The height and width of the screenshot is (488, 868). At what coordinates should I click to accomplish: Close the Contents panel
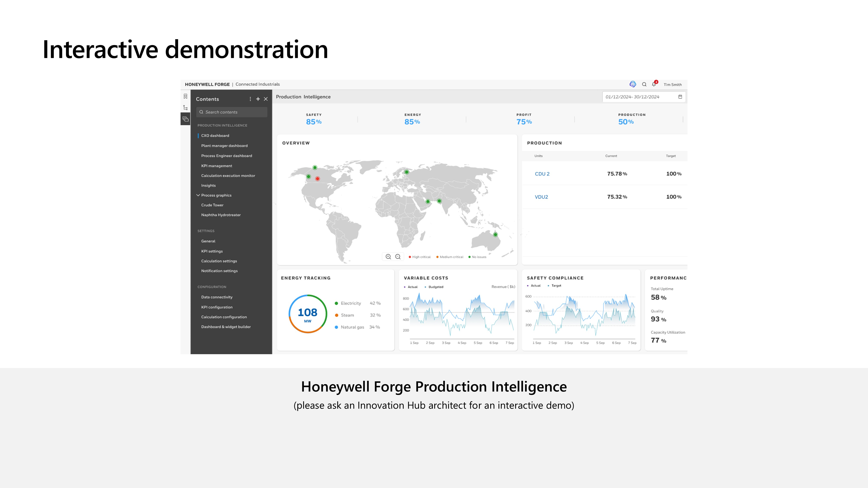[266, 99]
